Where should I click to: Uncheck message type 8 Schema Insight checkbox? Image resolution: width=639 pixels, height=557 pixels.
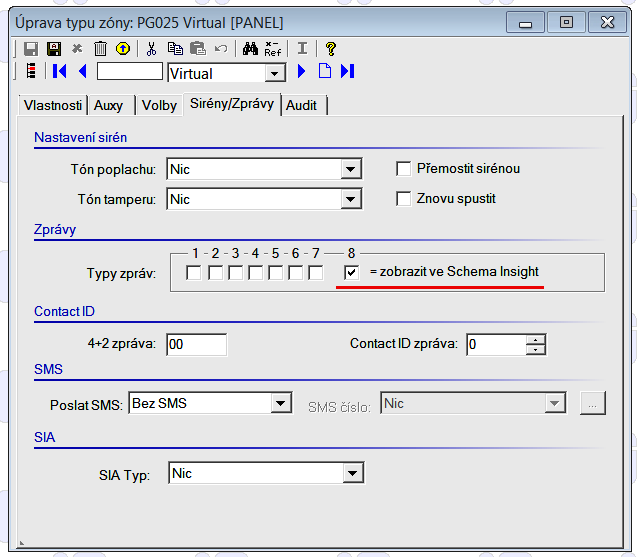click(x=351, y=272)
